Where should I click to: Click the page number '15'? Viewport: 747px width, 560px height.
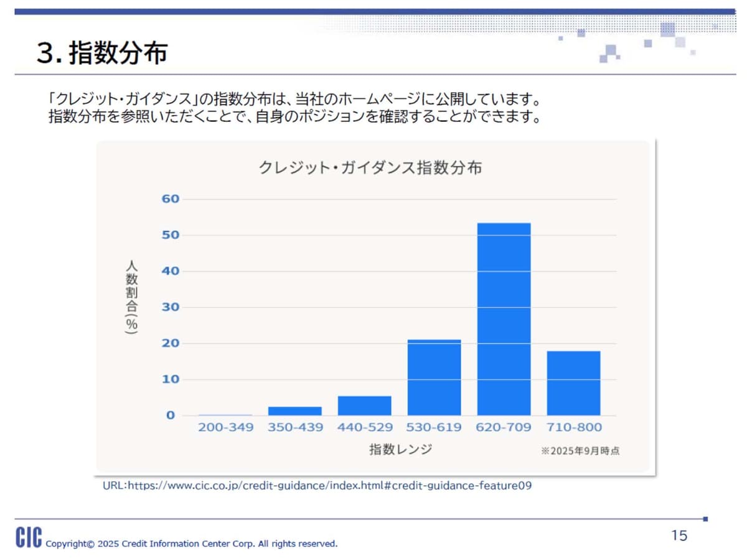coord(679,536)
